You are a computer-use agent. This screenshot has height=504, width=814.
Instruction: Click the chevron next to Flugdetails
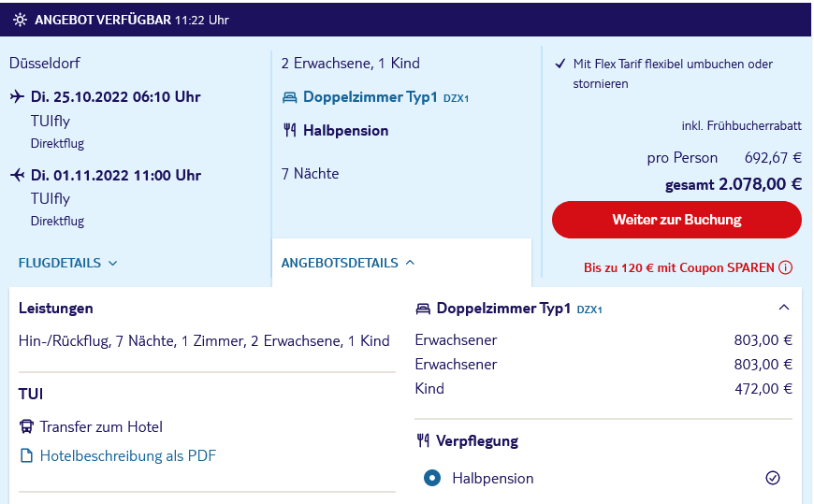click(112, 263)
